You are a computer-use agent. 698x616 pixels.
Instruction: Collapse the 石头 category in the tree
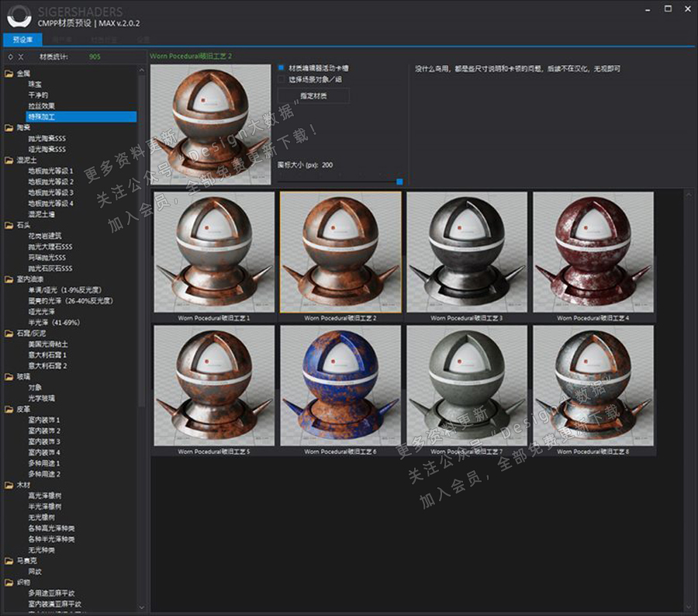point(9,225)
